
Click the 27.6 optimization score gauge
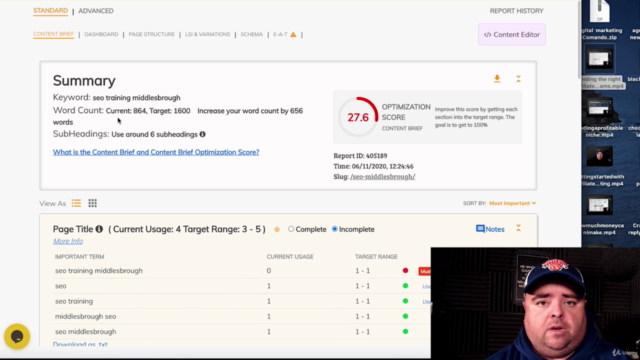tap(358, 117)
